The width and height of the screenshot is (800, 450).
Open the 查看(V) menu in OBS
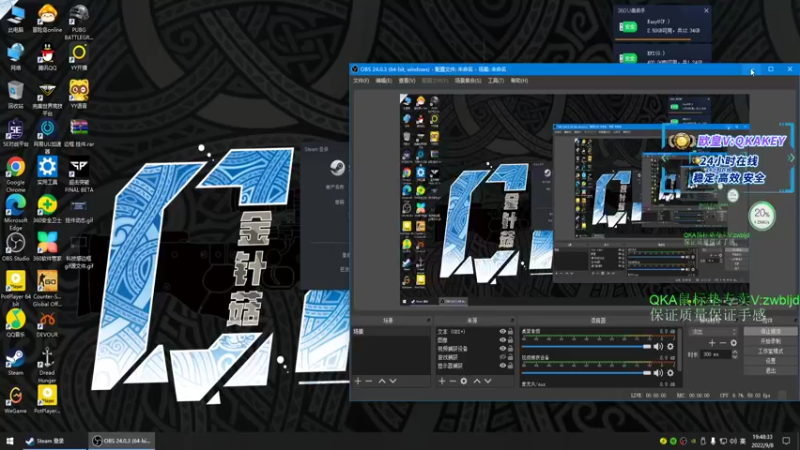point(407,81)
